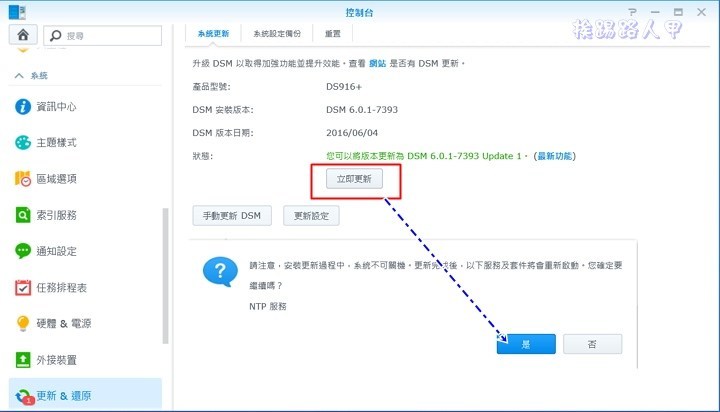The height and width of the screenshot is (412, 720).
Task: Select 外接裝置 sidebar label
Action: 56,360
